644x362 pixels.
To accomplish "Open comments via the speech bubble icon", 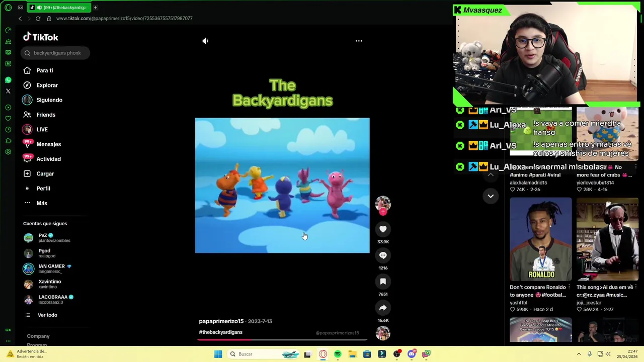I will (383, 255).
